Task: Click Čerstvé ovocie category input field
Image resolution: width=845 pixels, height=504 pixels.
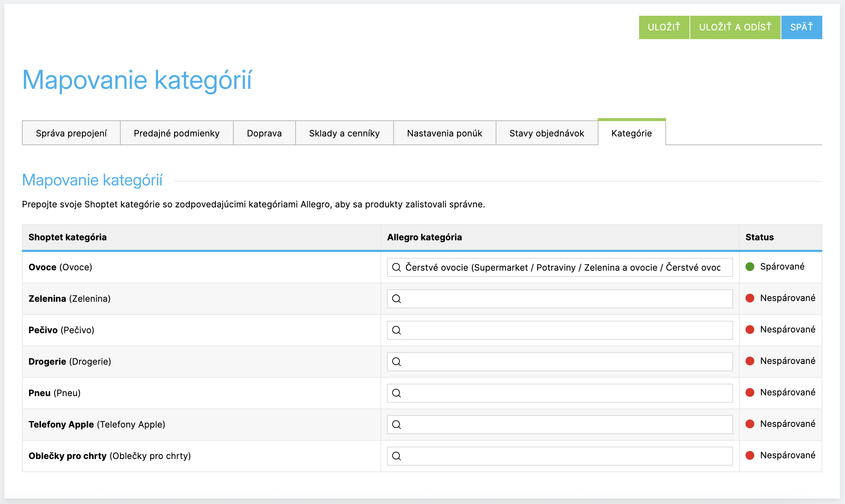Action: pyautogui.click(x=563, y=267)
